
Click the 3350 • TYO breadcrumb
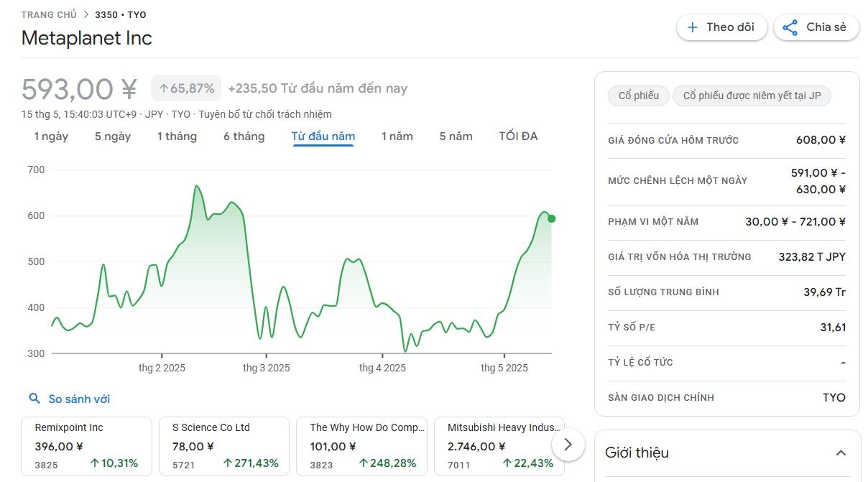click(x=121, y=14)
